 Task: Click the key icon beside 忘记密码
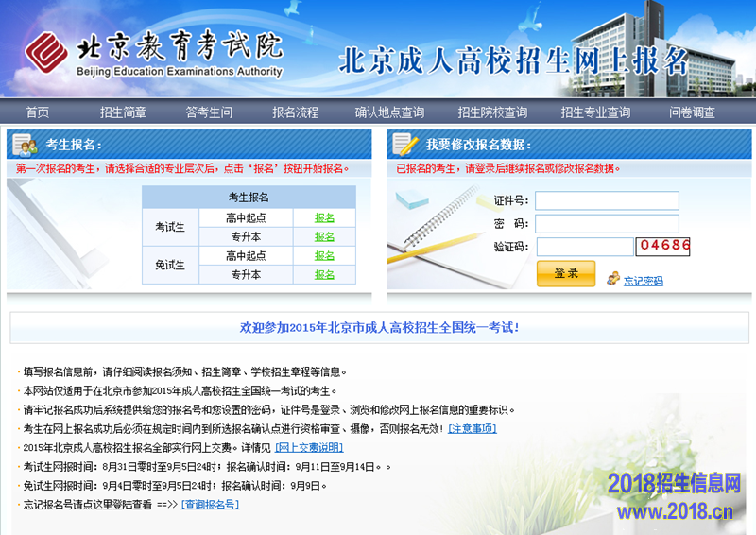point(613,279)
